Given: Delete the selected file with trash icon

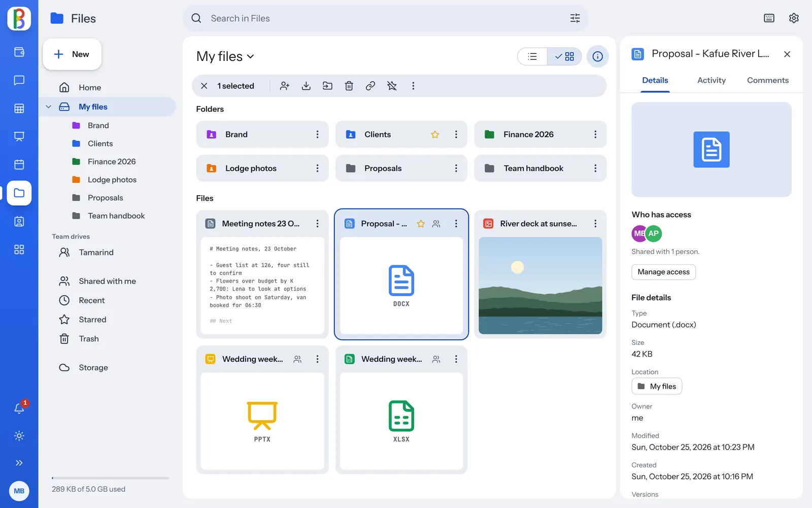Looking at the screenshot, I should 349,86.
